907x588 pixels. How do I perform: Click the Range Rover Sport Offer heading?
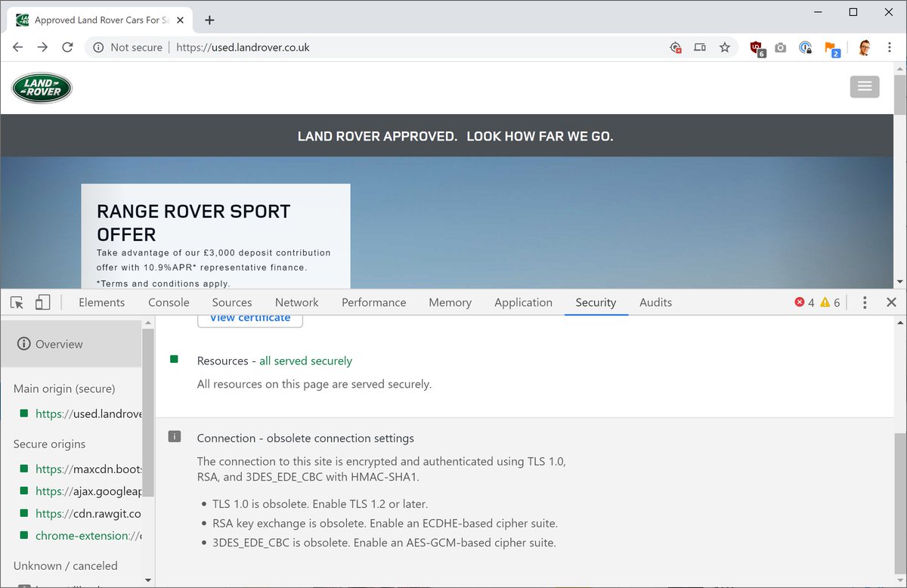click(x=193, y=222)
